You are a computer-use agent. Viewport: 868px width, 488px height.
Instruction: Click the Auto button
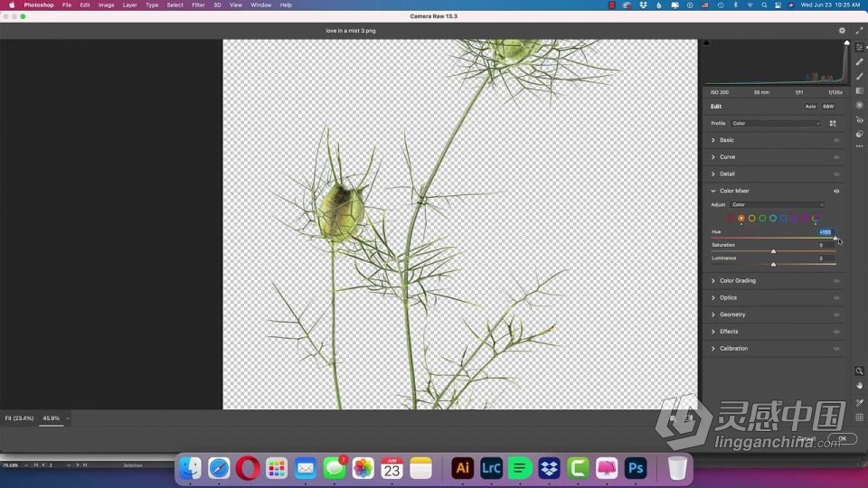[810, 107]
